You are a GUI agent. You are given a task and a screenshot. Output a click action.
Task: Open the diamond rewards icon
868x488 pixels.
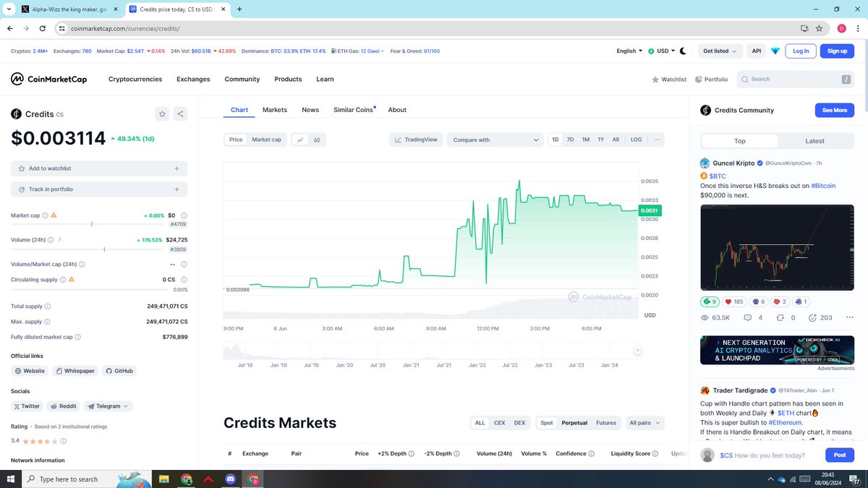[776, 51]
